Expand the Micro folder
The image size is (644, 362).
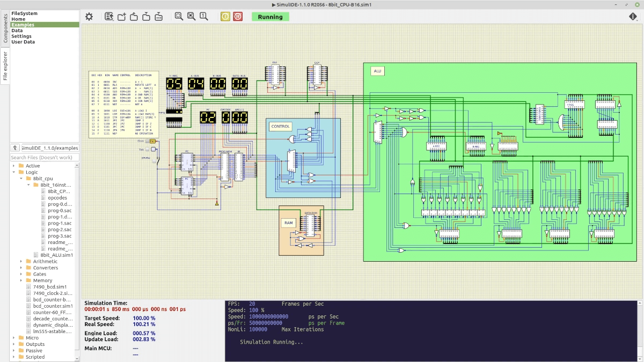tap(14, 338)
